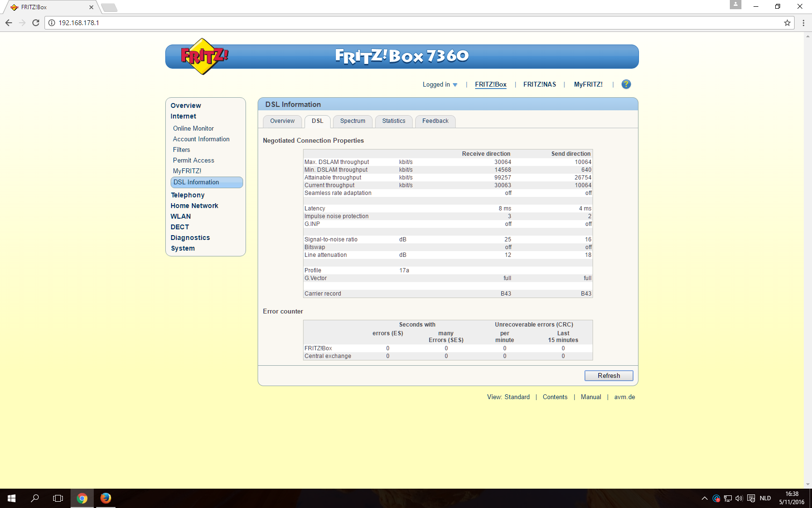Click the address bar URL field
Screen dimensions: 812x508
pos(416,23)
